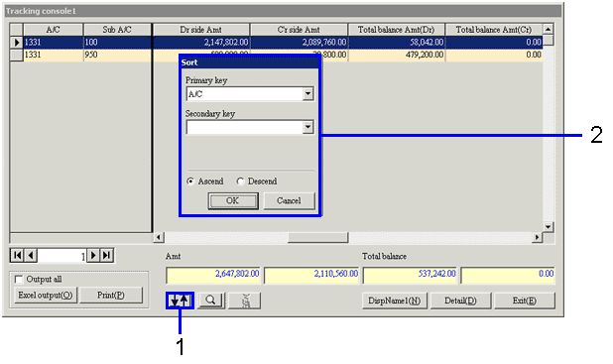Select the Ascend radio option

point(190,182)
